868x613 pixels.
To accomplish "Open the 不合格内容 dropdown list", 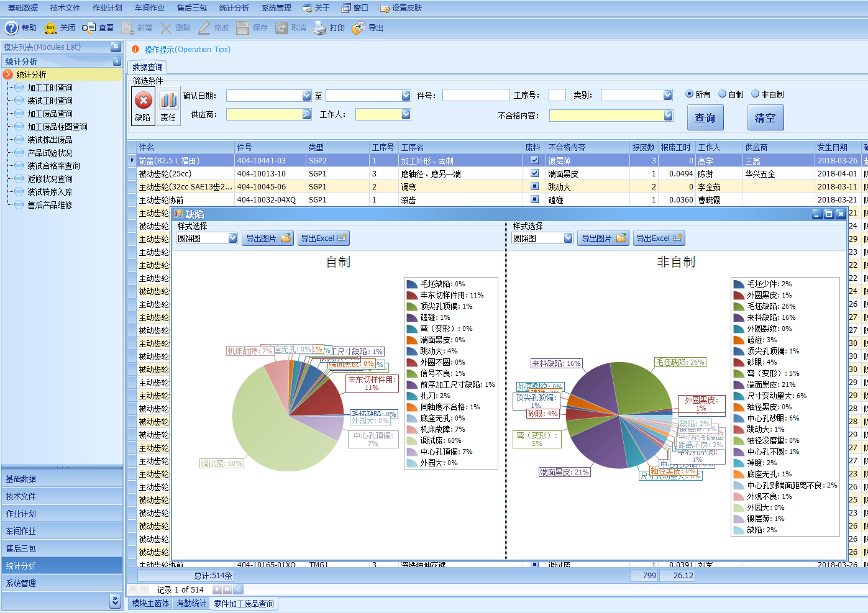I will [668, 115].
